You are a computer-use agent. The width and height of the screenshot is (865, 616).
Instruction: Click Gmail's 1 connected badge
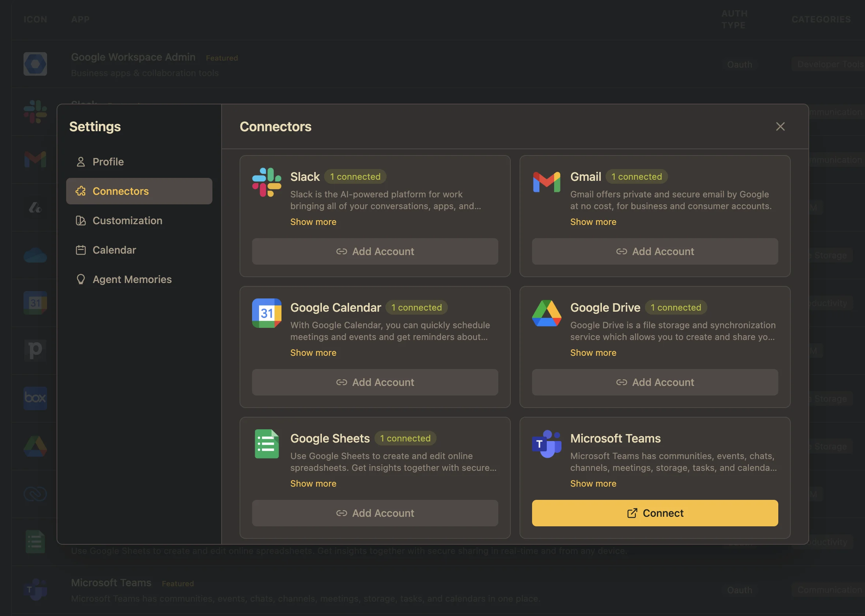[636, 177]
